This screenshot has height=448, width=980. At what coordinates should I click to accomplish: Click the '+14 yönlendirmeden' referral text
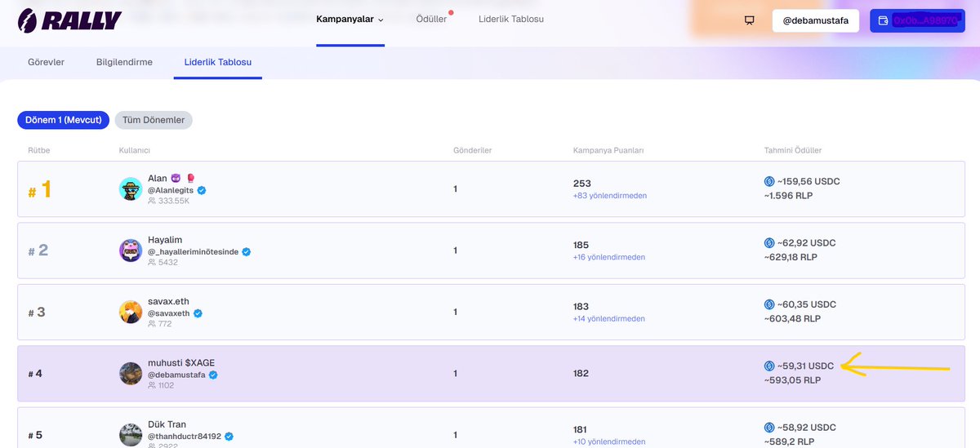pos(609,319)
